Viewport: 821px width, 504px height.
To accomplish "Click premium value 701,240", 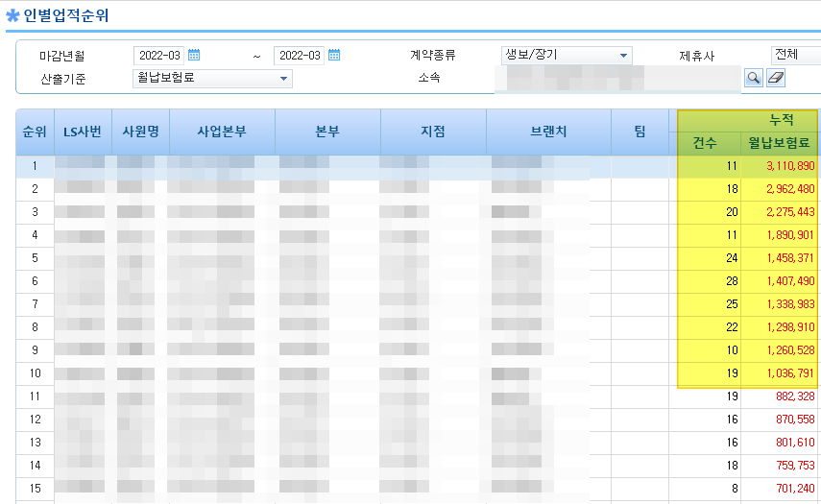I will (795, 489).
